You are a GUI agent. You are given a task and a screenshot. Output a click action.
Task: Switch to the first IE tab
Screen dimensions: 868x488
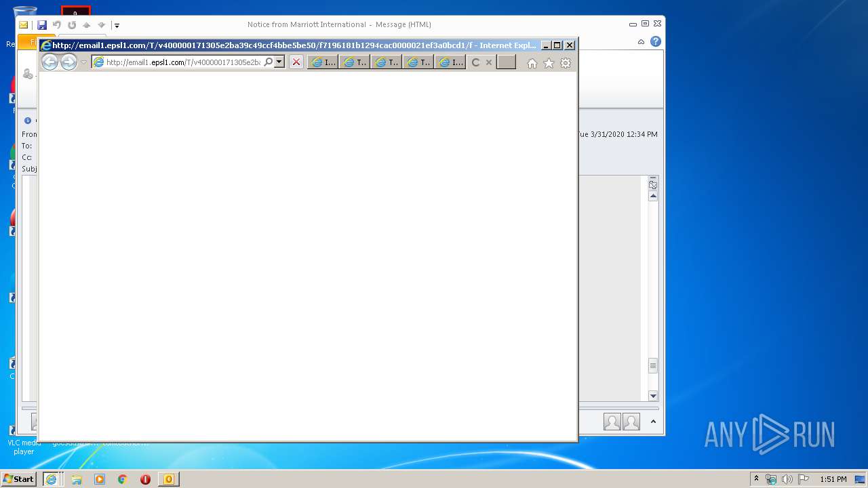coord(323,62)
